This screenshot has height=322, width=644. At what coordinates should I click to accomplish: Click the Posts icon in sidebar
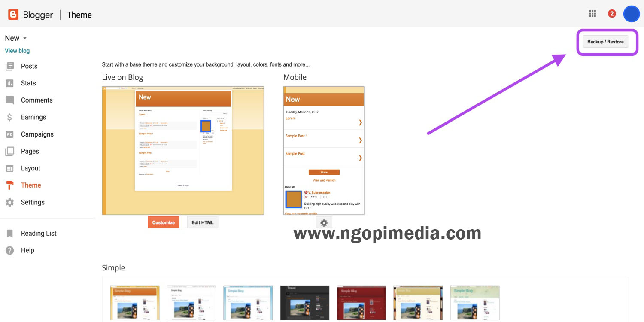click(x=9, y=66)
